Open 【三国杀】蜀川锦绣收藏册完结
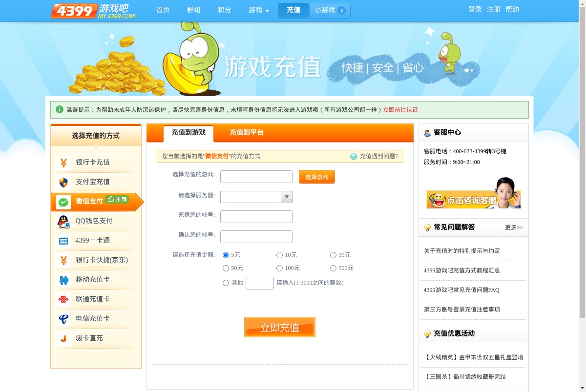Screen dimensions: 586x392 tap(465, 377)
